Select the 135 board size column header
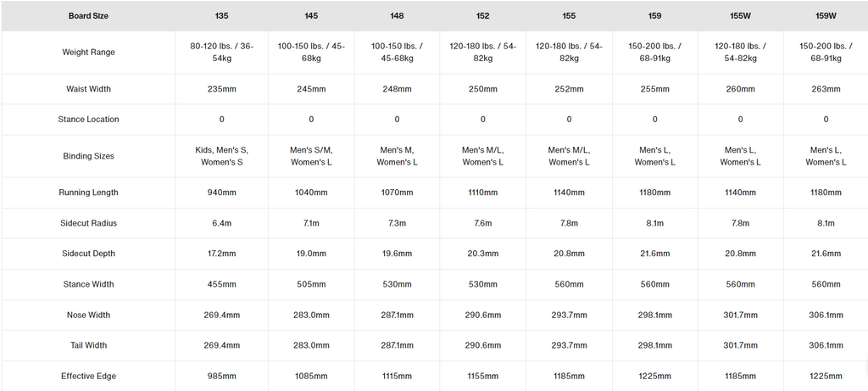 (x=221, y=16)
